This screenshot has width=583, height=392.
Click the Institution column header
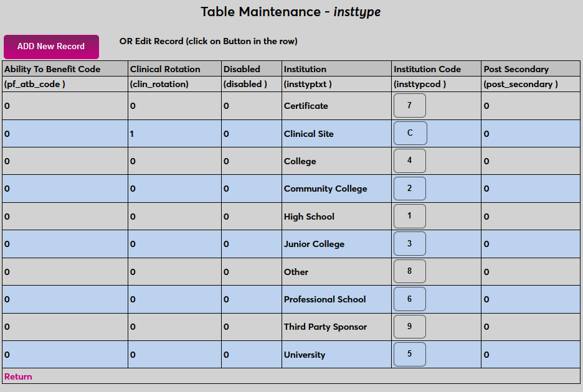pyautogui.click(x=305, y=69)
